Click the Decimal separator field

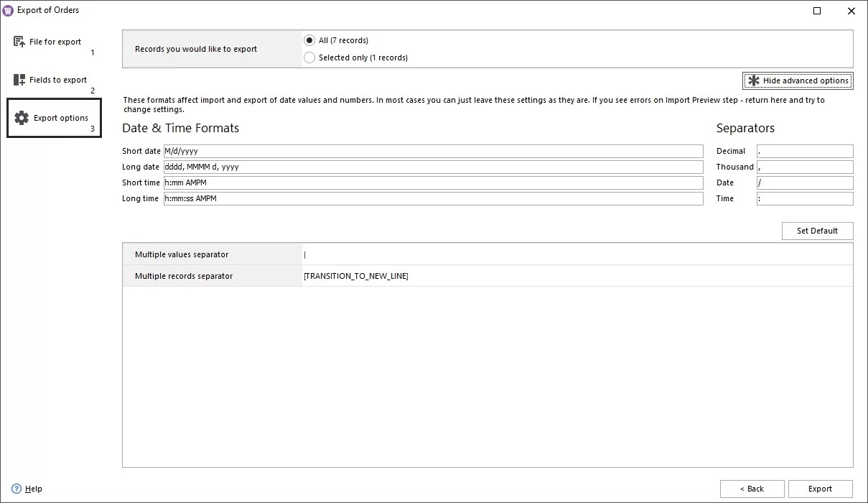coord(804,151)
